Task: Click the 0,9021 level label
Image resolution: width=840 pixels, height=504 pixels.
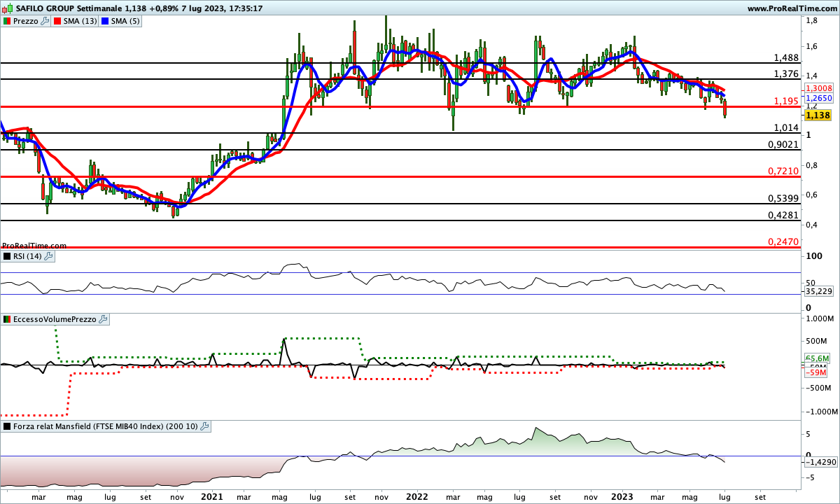Action: point(783,144)
